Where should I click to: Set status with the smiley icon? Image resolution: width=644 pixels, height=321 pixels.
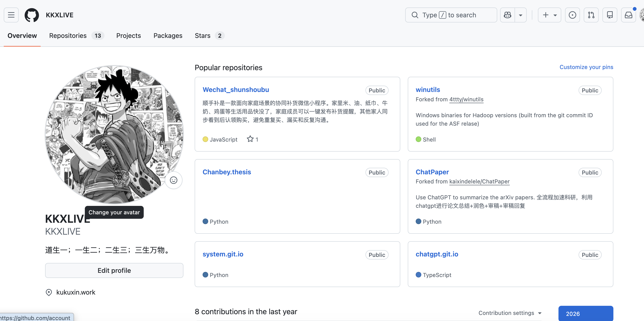click(x=173, y=180)
